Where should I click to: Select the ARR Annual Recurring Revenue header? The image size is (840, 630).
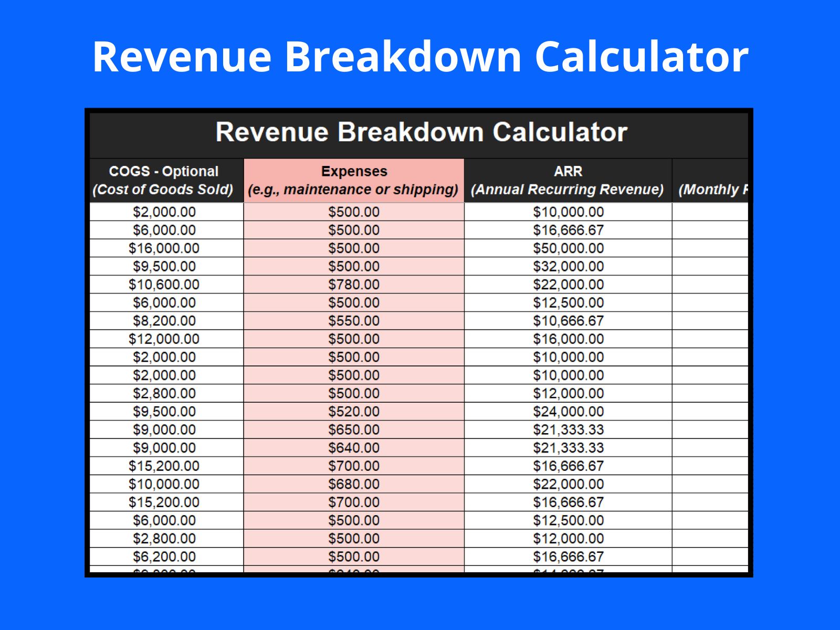[568, 180]
